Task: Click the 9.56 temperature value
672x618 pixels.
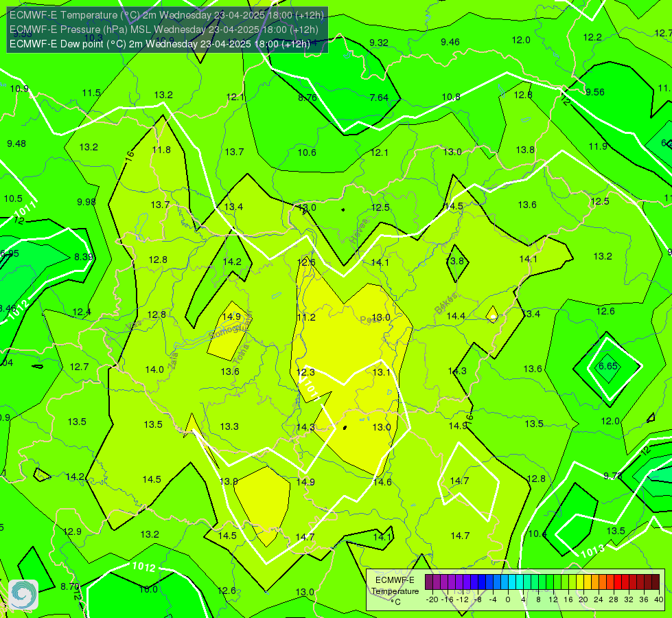Action: [x=595, y=92]
